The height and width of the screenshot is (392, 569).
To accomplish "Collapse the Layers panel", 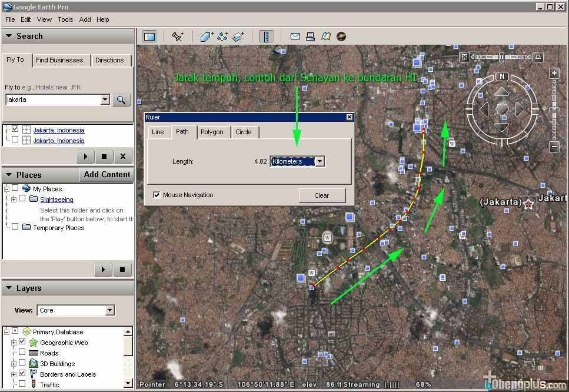I will point(9,288).
